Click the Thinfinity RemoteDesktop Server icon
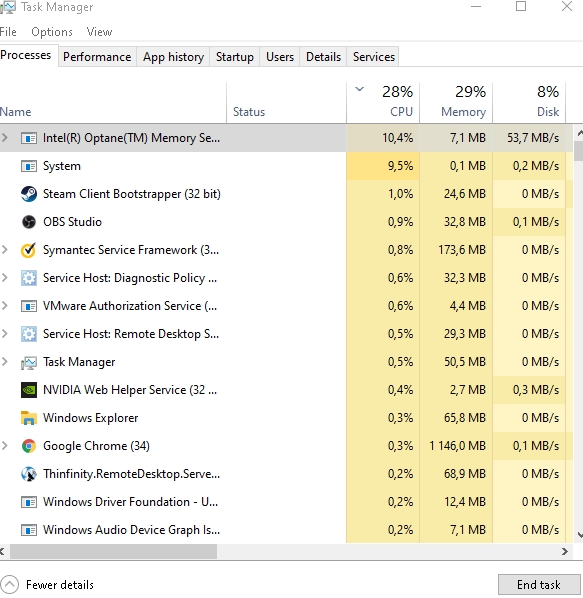Screen dimensions: 583x598 pos(29,474)
